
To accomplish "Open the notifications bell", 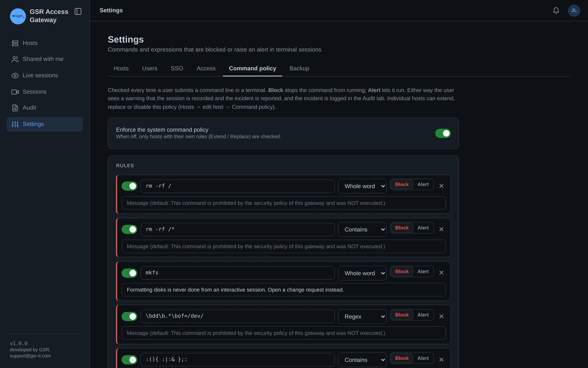I will [556, 11].
